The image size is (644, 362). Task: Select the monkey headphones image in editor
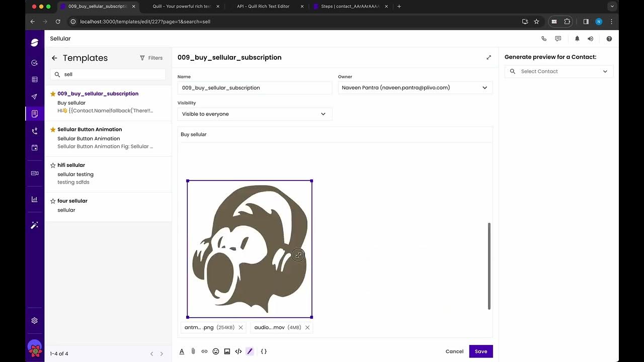[x=250, y=249]
